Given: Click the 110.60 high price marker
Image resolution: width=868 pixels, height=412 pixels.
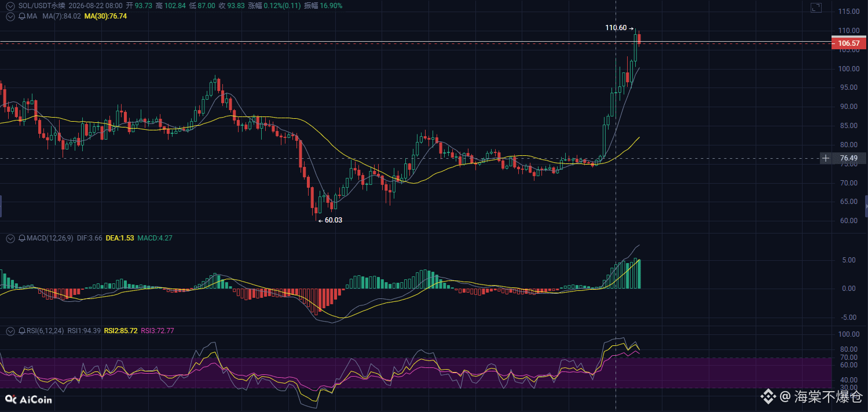Looking at the screenshot, I should click(x=621, y=28).
